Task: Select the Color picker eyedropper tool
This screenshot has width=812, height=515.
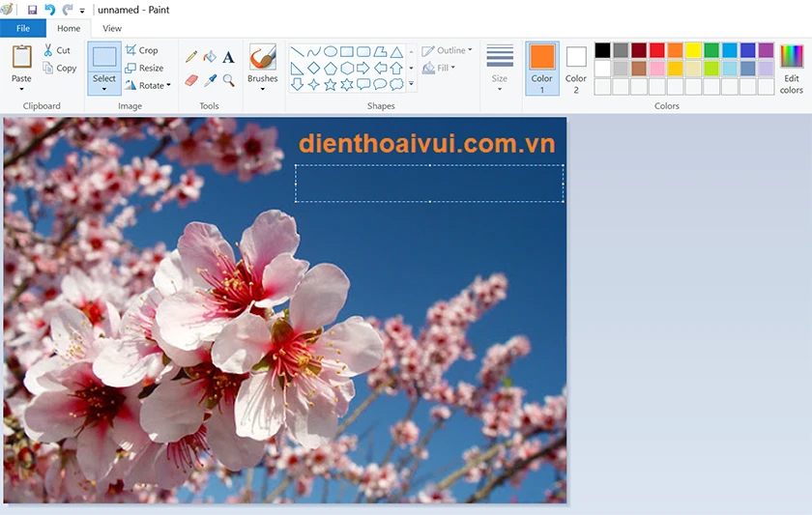Action: 210,80
